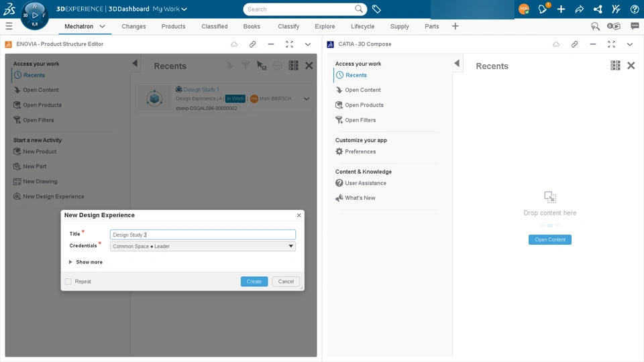Collapse the ENOVIA side panel arrow
This screenshot has height=362, width=644.
pos(135,63)
